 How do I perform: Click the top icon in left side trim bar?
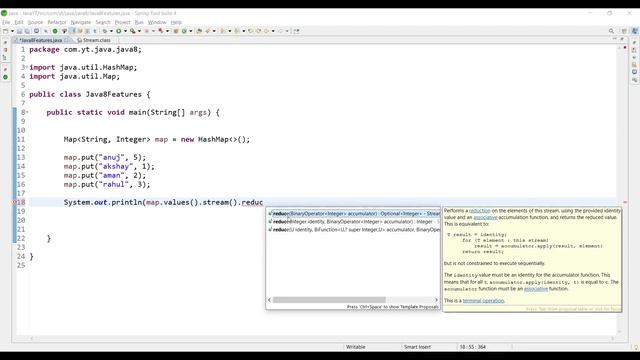(x=5, y=42)
